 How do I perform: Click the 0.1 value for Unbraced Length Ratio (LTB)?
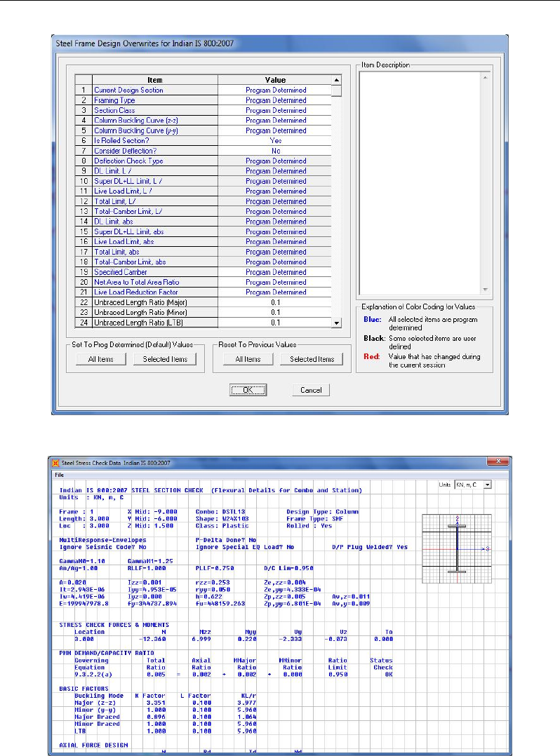[x=275, y=323]
